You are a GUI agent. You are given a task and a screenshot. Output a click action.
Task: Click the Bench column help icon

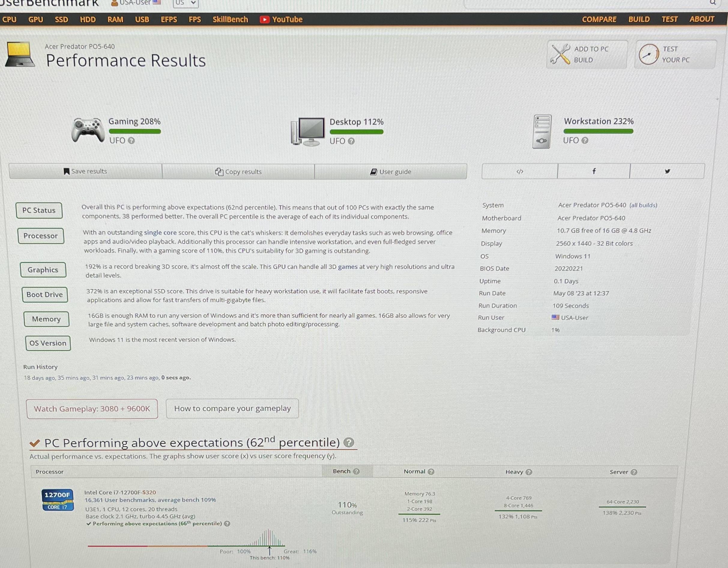tap(356, 471)
